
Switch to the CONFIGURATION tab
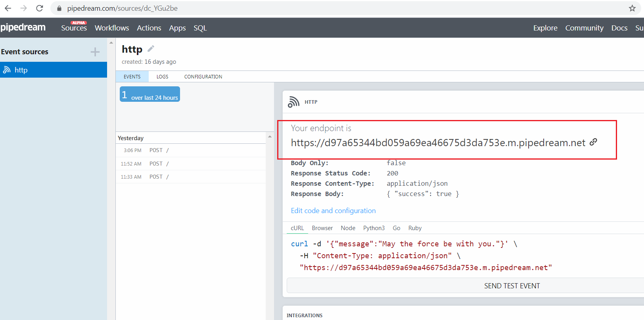tap(203, 76)
